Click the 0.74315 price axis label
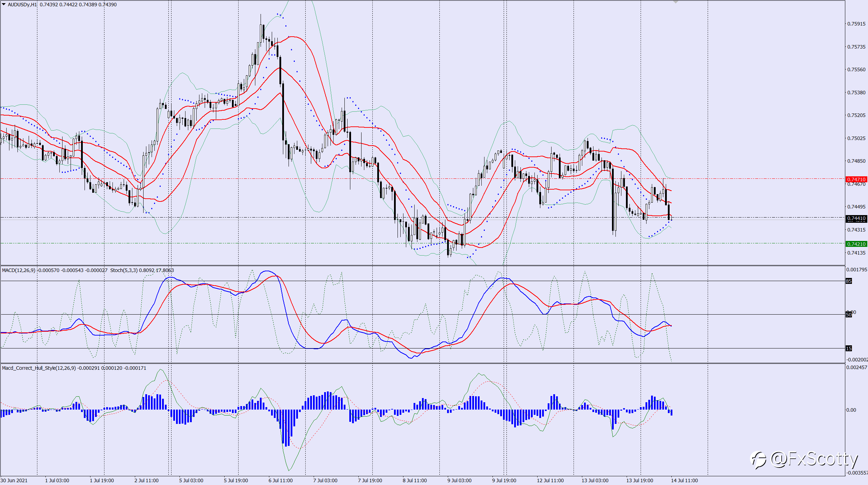 (x=856, y=230)
